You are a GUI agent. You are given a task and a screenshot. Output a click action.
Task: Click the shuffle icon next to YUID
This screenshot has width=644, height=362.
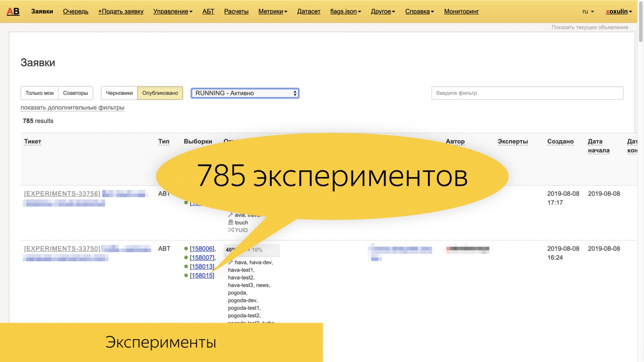point(231,230)
